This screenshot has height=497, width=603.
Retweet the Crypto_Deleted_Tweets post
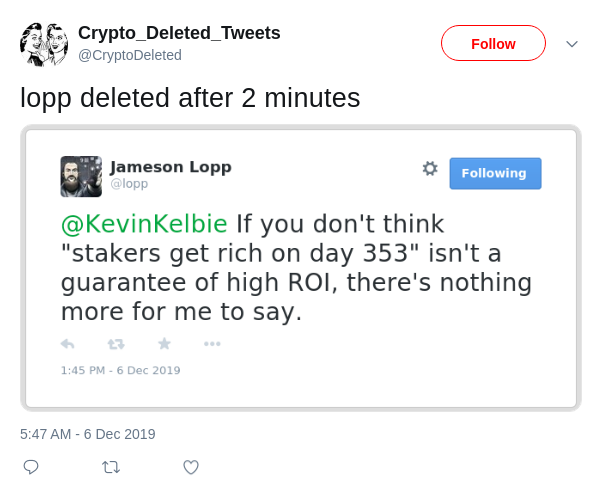pos(111,467)
